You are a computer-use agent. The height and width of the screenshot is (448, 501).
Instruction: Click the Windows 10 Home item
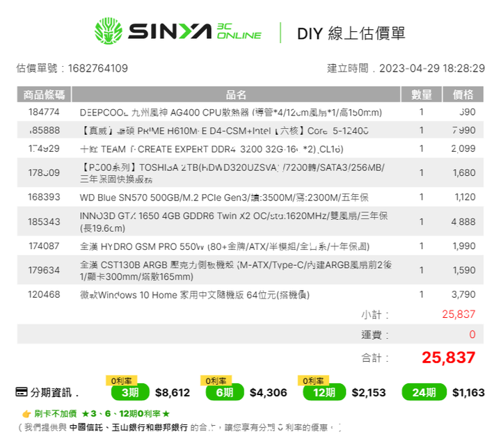[x=195, y=295]
